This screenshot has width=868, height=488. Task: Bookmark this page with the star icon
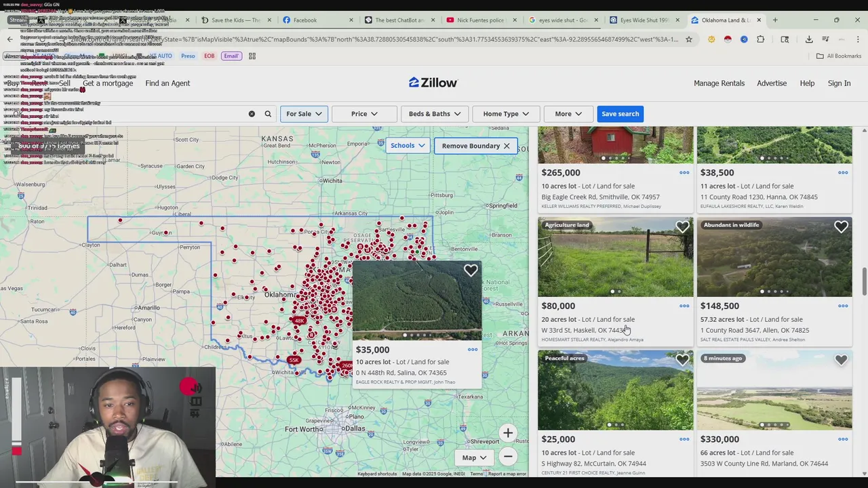point(689,39)
